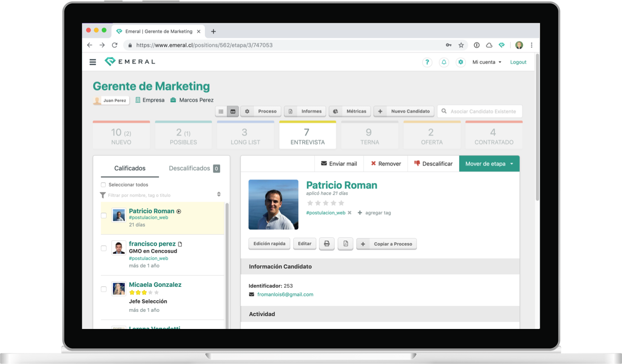The width and height of the screenshot is (622, 364).
Task: Switch to list view layout
Action: pyautogui.click(x=221, y=111)
